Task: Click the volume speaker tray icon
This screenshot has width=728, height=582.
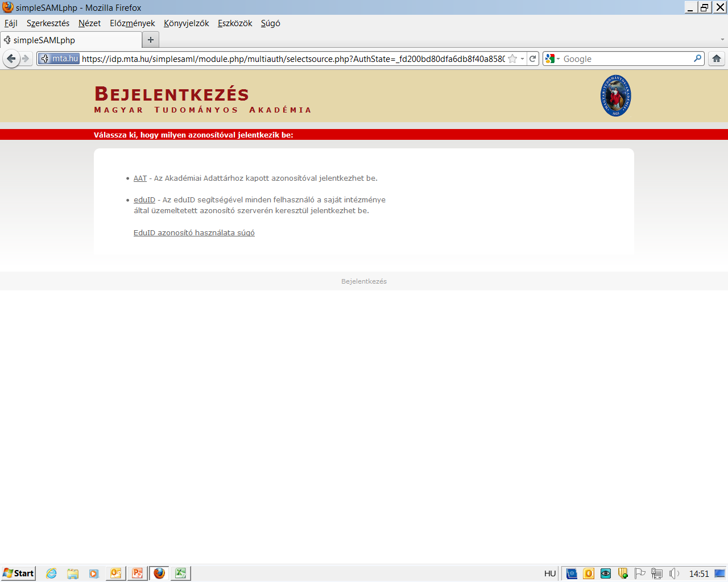Action: click(675, 573)
